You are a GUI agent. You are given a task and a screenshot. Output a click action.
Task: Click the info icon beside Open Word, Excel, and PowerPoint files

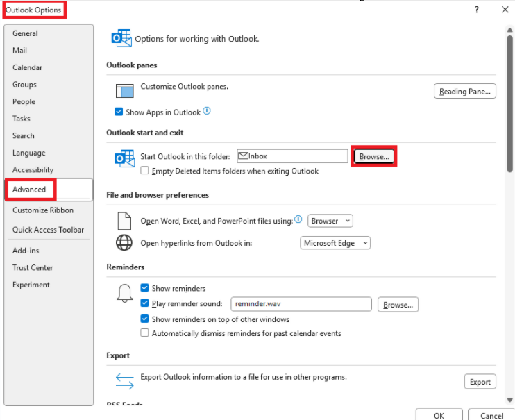point(298,219)
